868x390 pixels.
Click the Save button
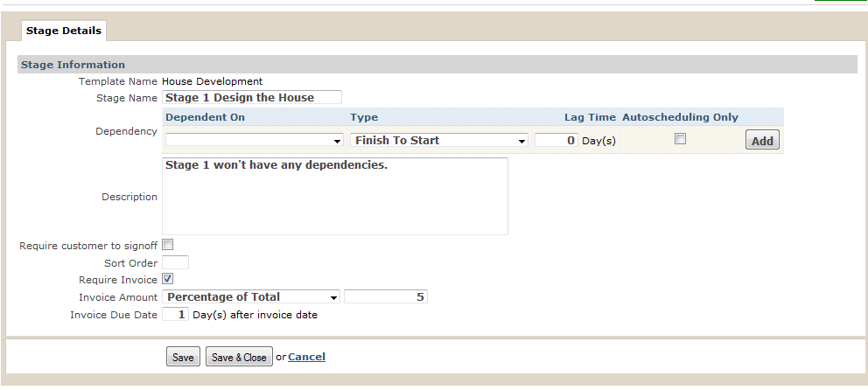tap(183, 357)
